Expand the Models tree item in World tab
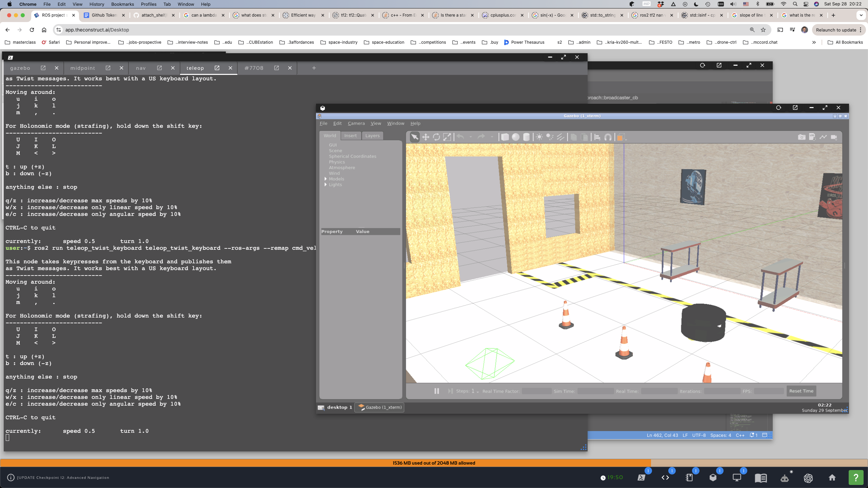 click(x=325, y=179)
